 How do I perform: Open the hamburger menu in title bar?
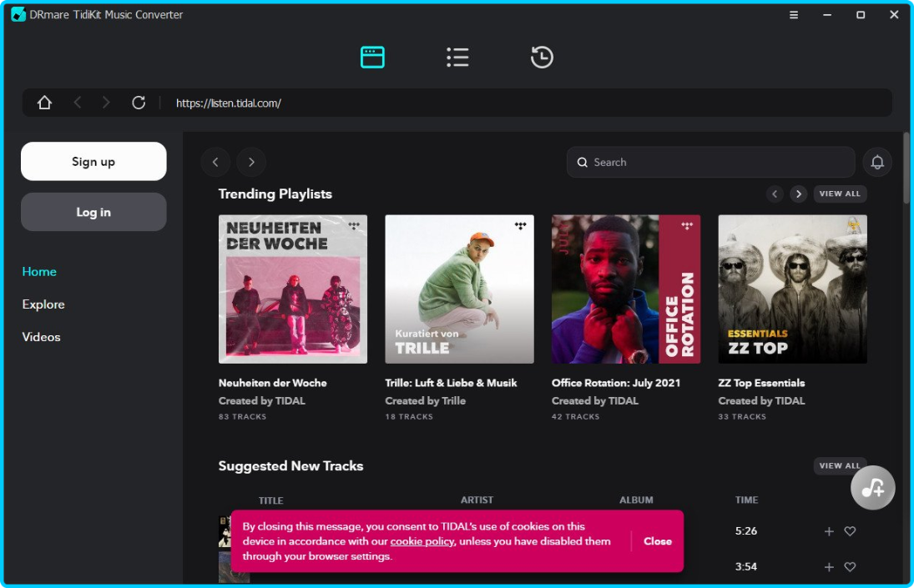tap(794, 15)
